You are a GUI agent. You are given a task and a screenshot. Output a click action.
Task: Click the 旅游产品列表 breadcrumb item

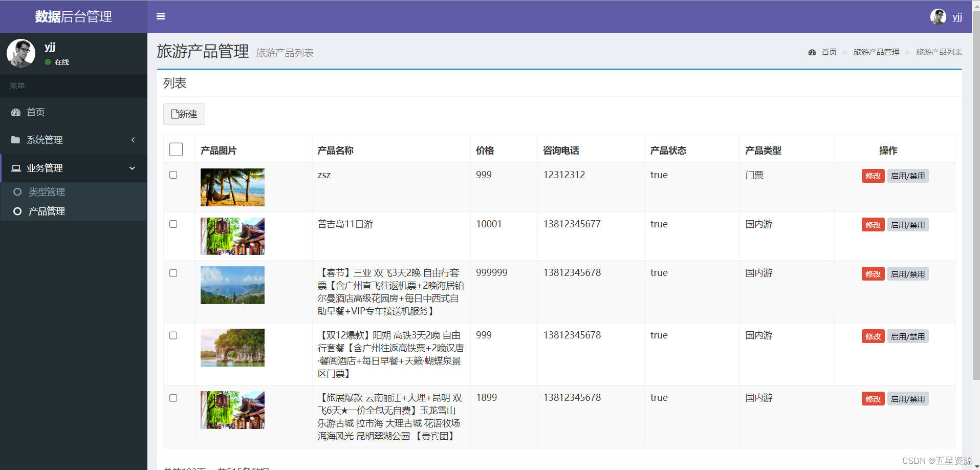point(939,52)
